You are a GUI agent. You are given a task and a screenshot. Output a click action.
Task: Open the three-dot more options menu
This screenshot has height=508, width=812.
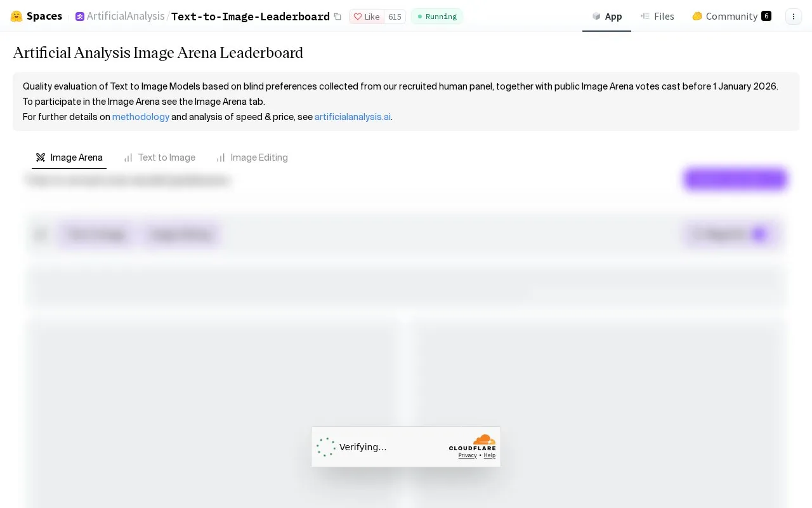[794, 17]
